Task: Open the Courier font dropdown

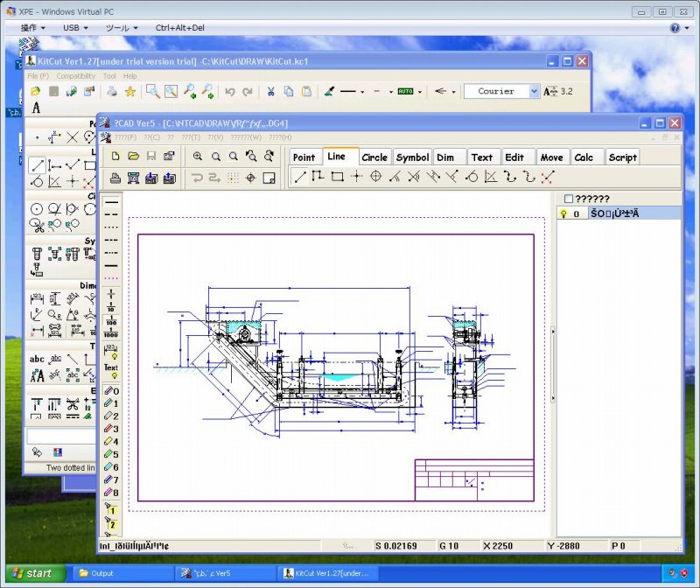Action: tap(534, 91)
